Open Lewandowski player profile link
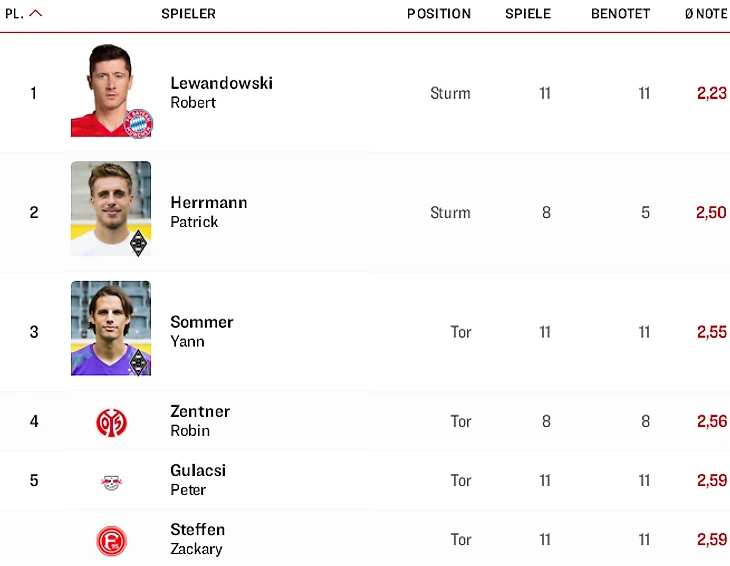Viewport: 730px width, 566px height. point(221,92)
